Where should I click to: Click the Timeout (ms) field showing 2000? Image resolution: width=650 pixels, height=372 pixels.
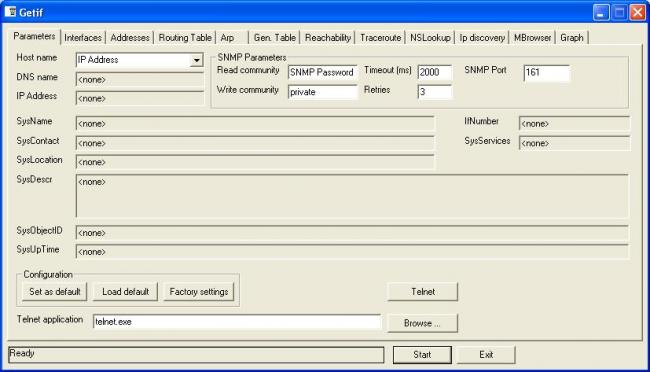click(434, 72)
